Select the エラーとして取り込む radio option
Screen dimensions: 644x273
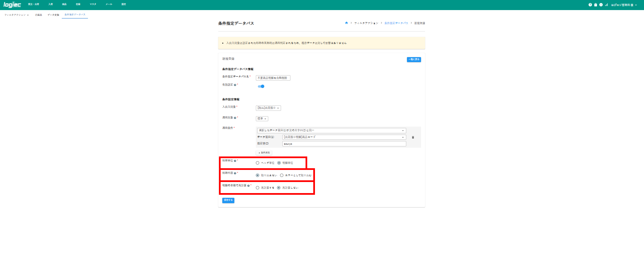pos(282,175)
